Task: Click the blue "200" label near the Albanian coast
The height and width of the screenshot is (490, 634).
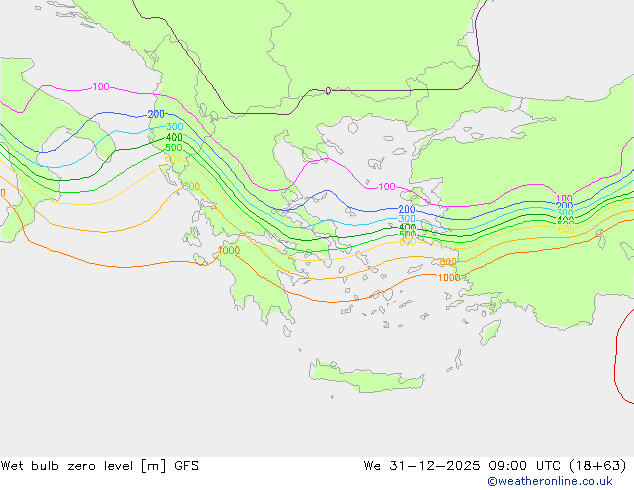Action: 156,114
